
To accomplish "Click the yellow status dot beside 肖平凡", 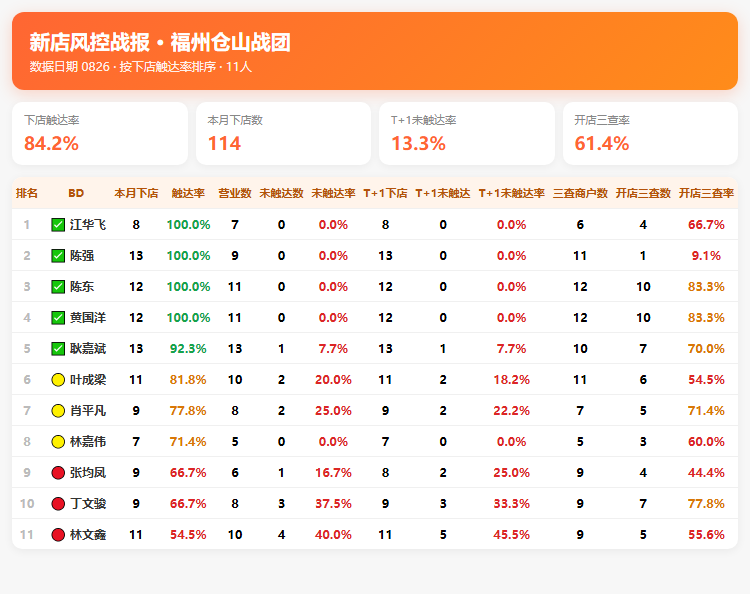I will coord(58,411).
